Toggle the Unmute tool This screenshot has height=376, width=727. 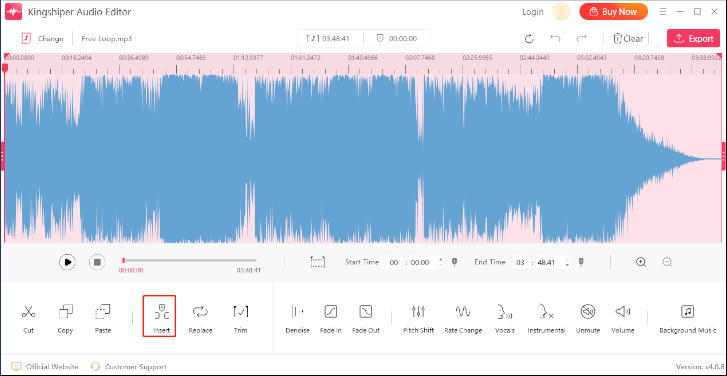point(588,319)
